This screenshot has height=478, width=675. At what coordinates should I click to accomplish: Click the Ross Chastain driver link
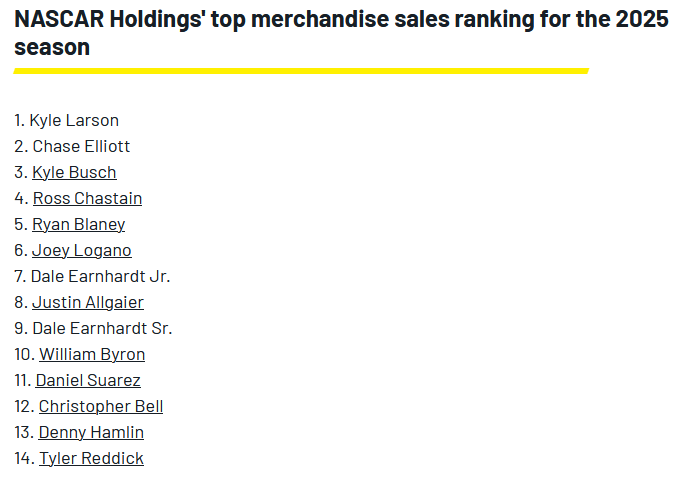87,198
